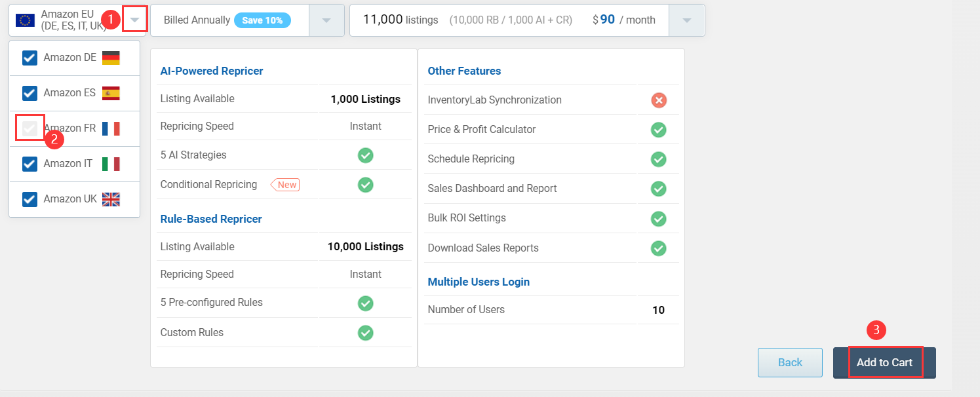Click the Number of Users value 10
The image size is (980, 397).
pyautogui.click(x=659, y=310)
